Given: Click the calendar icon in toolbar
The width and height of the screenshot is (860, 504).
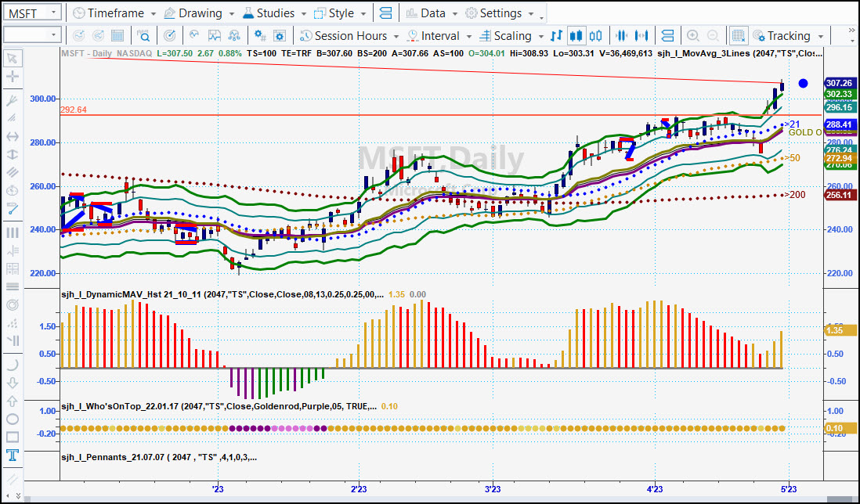Looking at the screenshot, I should (x=117, y=36).
